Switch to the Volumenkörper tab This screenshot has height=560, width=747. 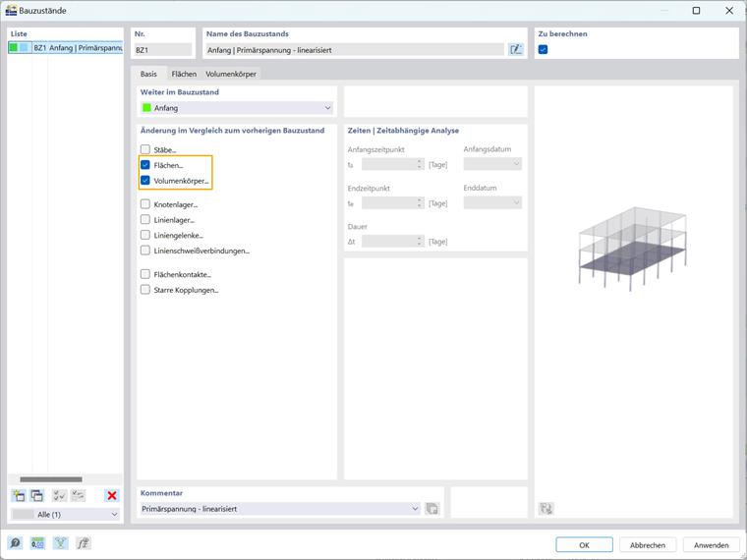(231, 74)
